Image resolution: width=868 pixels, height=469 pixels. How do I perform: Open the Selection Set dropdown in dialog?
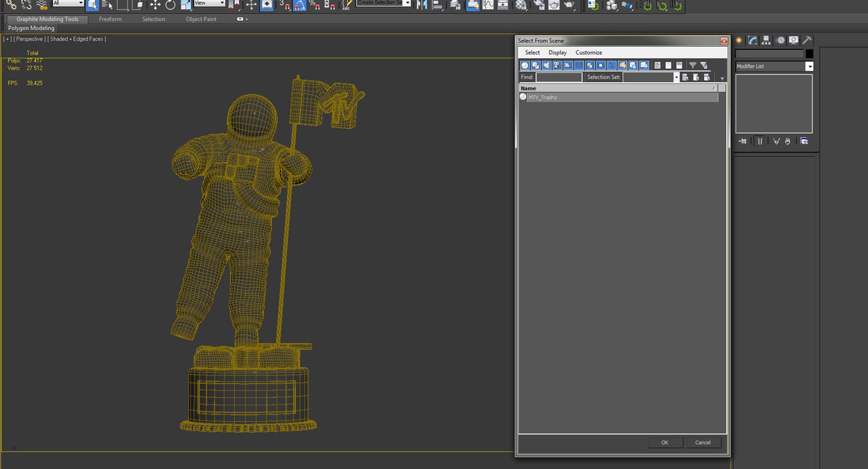point(676,77)
